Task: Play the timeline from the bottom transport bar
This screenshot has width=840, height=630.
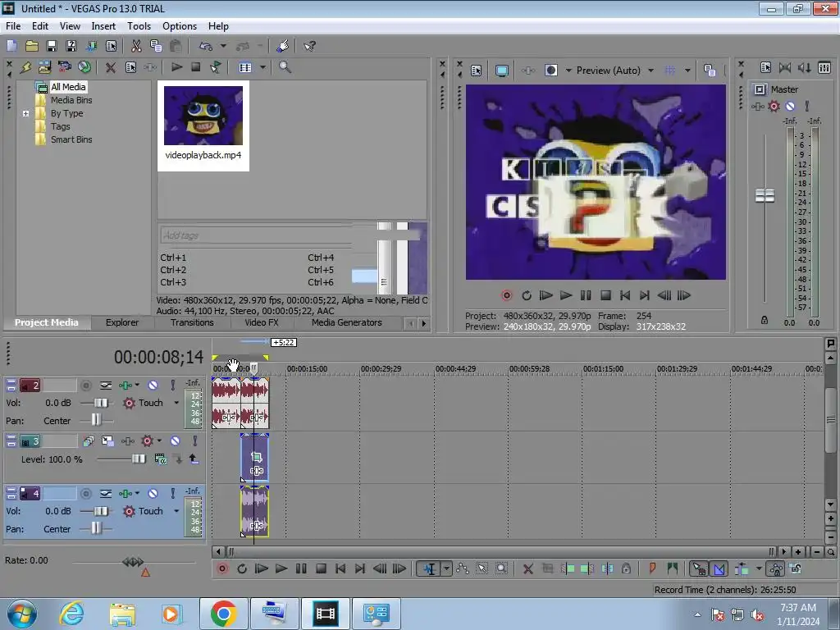Action: point(281,568)
